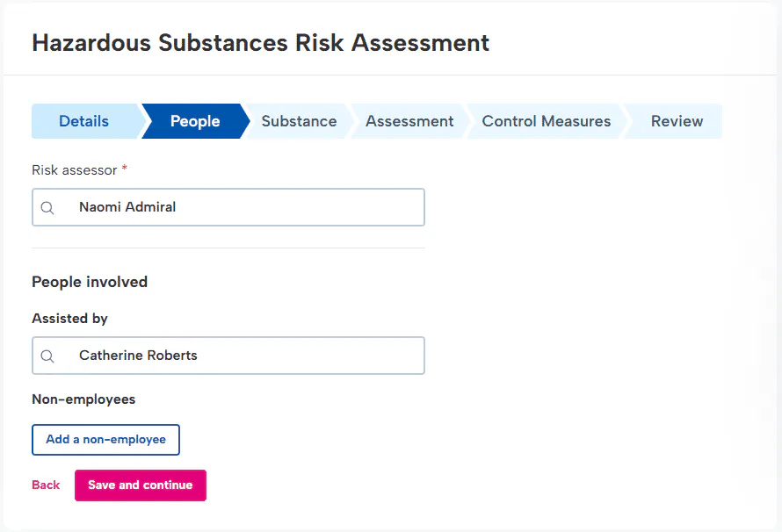Click the Save and continue button
The image size is (782, 532).
click(141, 485)
